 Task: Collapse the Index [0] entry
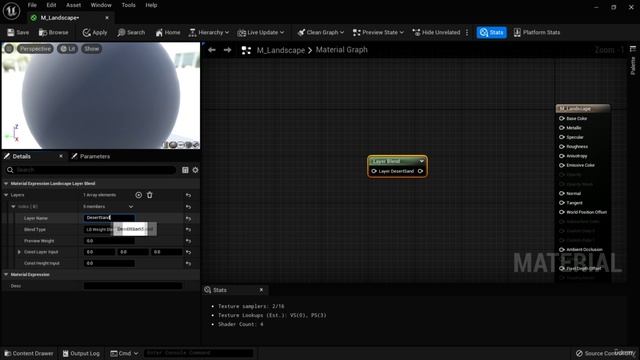click(13, 207)
